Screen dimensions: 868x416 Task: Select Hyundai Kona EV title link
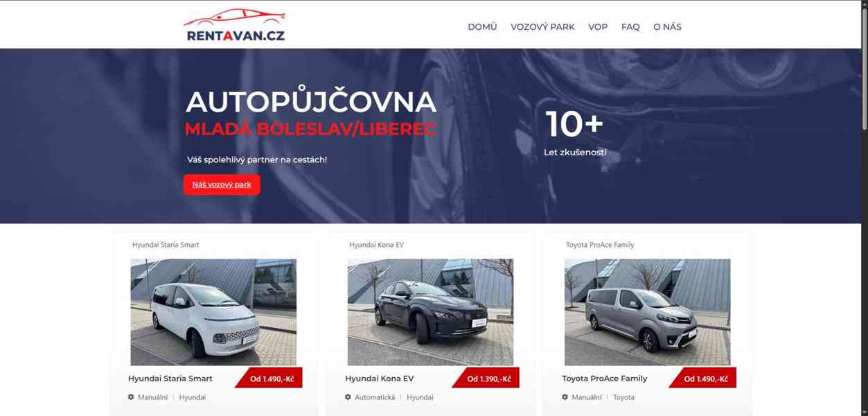point(379,379)
